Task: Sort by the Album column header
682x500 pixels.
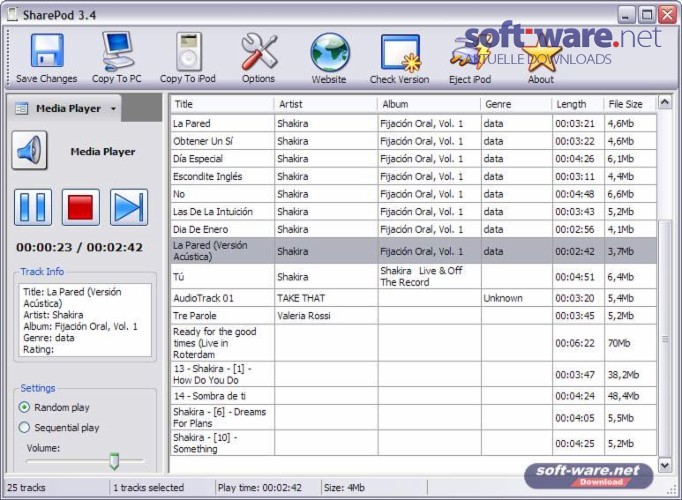Action: tap(429, 104)
